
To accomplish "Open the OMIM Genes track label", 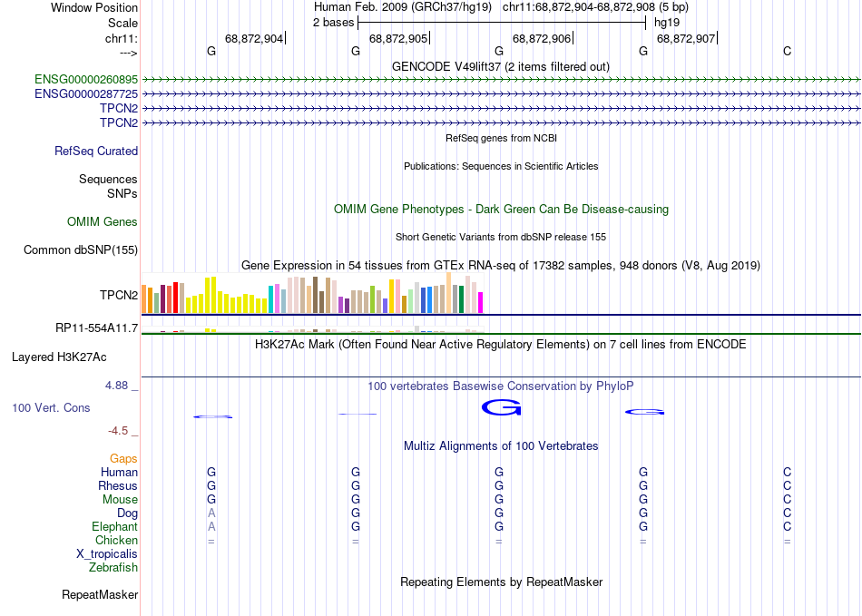I will click(x=103, y=221).
